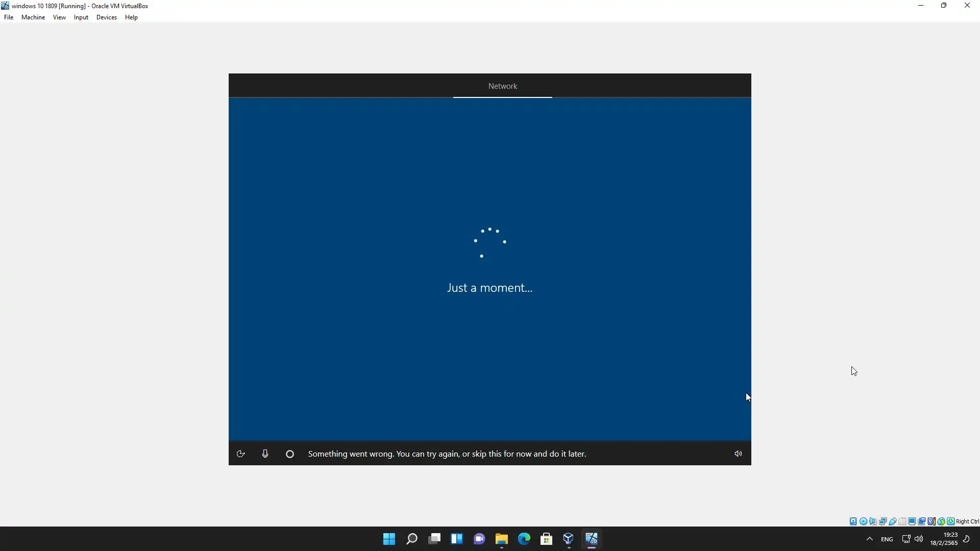
Task: Launch Microsoft Edge from the taskbar
Action: coord(524,539)
